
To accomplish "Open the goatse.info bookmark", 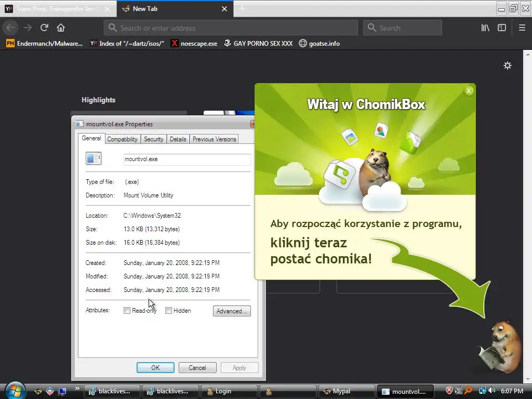I will click(x=320, y=44).
